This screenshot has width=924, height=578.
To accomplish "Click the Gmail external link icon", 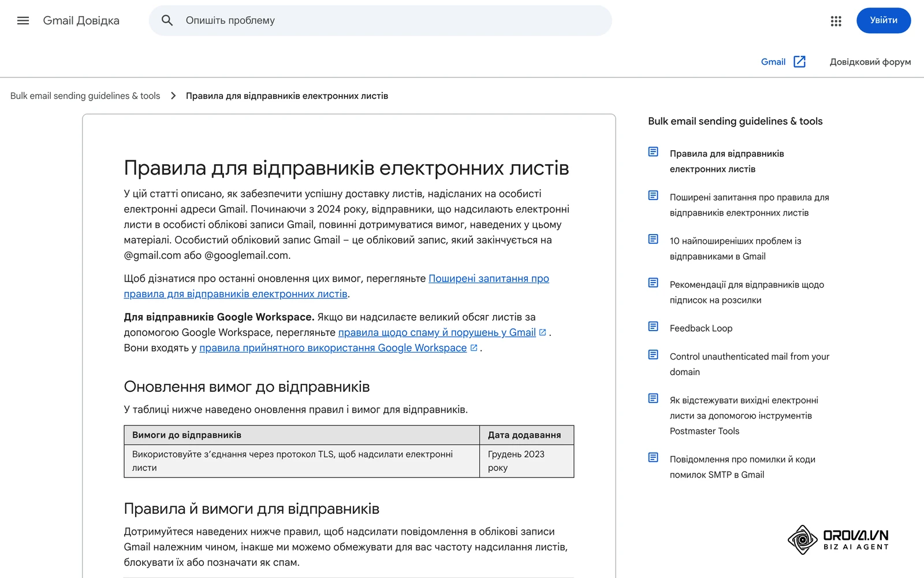I will coord(800,62).
